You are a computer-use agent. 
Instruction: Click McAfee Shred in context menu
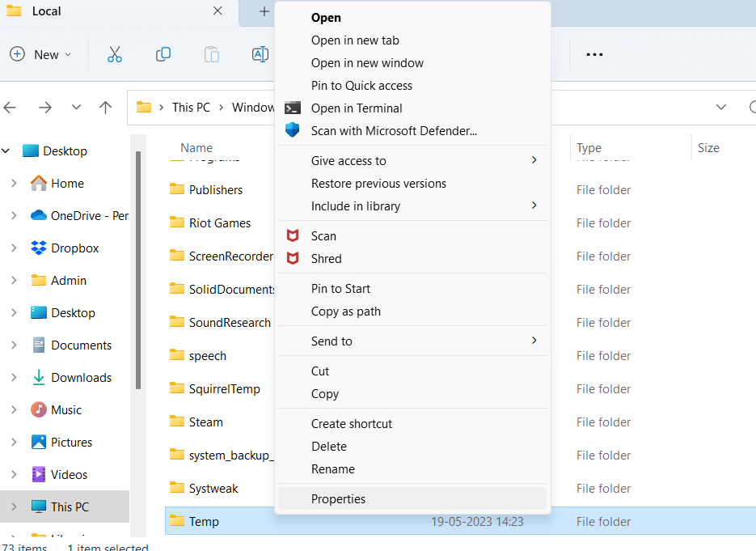pyautogui.click(x=326, y=259)
